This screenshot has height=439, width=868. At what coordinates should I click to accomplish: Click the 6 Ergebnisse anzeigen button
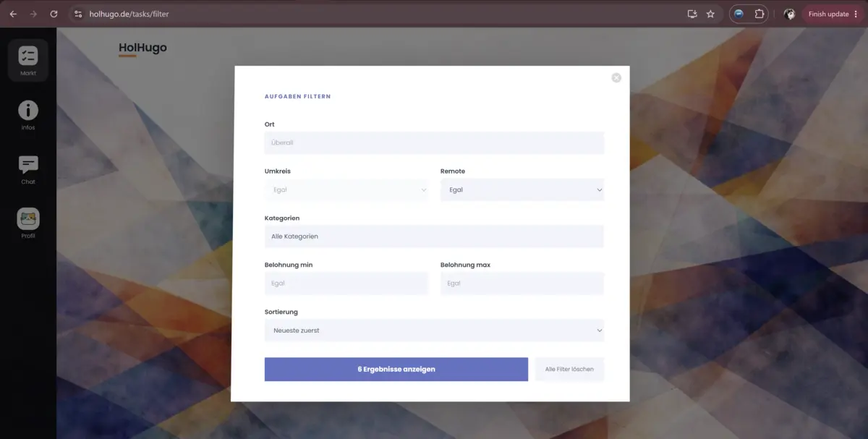click(x=396, y=369)
